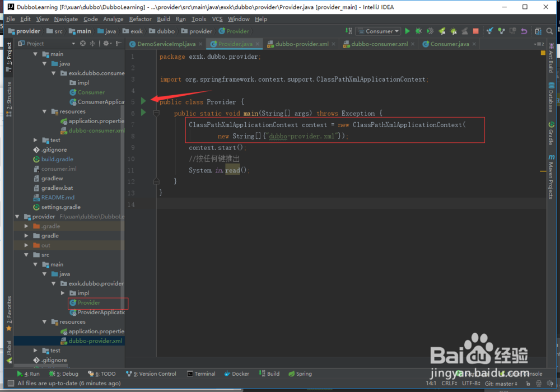Open the Gradle side panel
The width and height of the screenshot is (560, 392).
coord(551,133)
